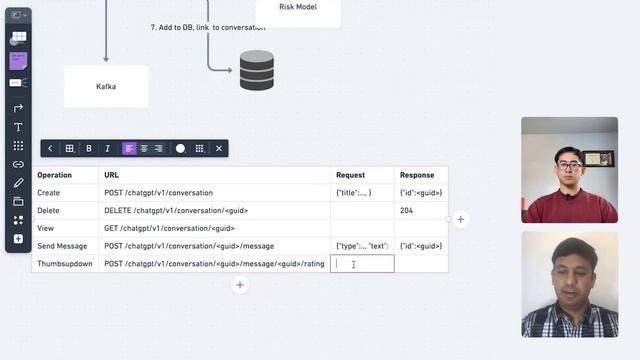Click the GET conversation URL cell

click(x=214, y=228)
